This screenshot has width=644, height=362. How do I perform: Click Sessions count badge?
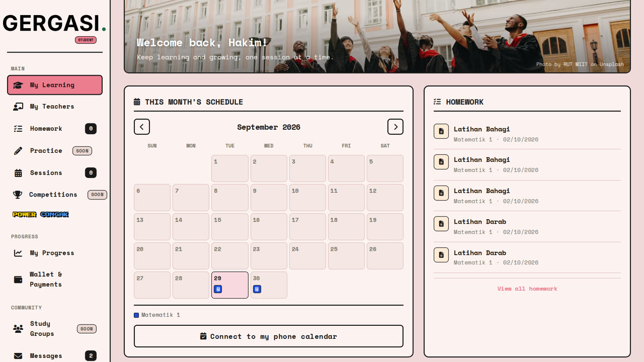91,173
